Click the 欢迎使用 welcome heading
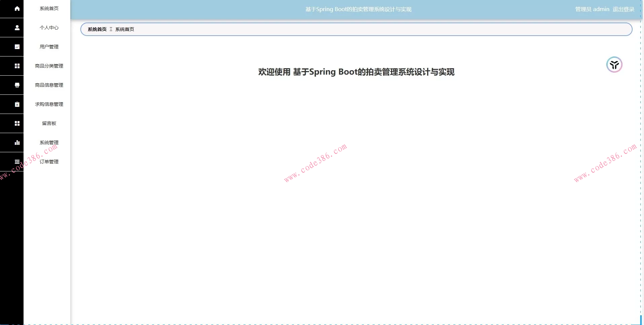Image resolution: width=644 pixels, height=325 pixels. point(356,72)
